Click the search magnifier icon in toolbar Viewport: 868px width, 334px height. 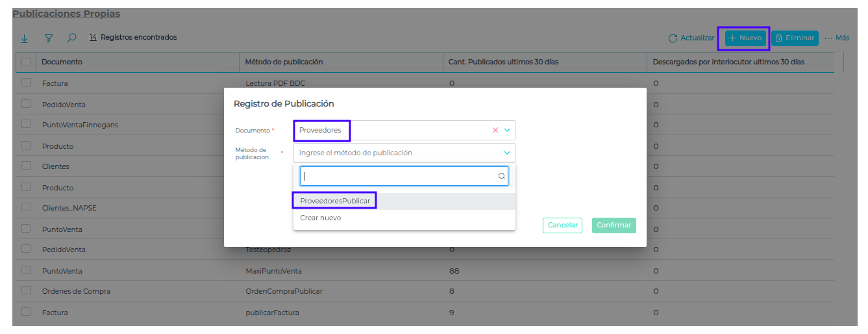71,38
